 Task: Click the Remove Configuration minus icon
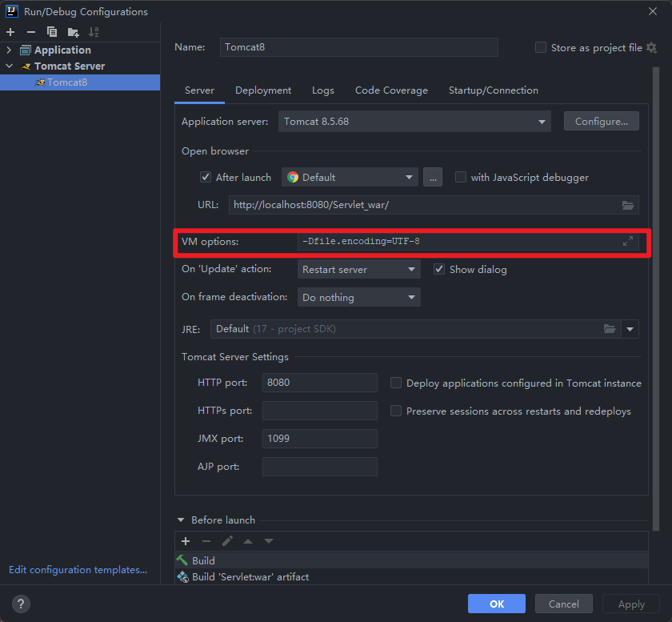click(x=31, y=32)
